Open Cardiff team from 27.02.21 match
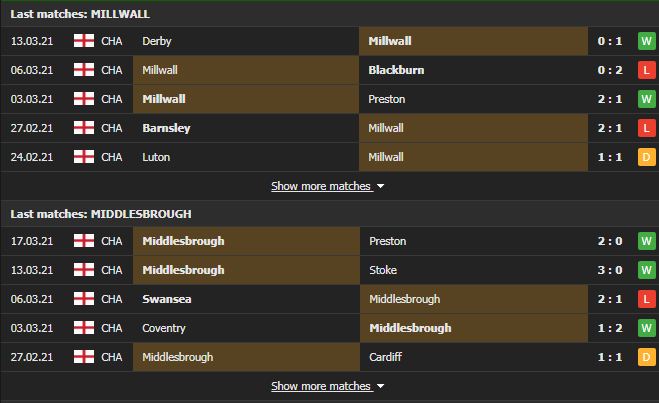This screenshot has width=659, height=403. (x=385, y=357)
